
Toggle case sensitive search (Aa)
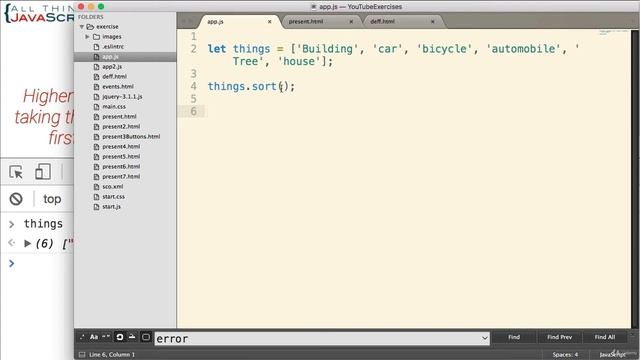click(x=94, y=337)
